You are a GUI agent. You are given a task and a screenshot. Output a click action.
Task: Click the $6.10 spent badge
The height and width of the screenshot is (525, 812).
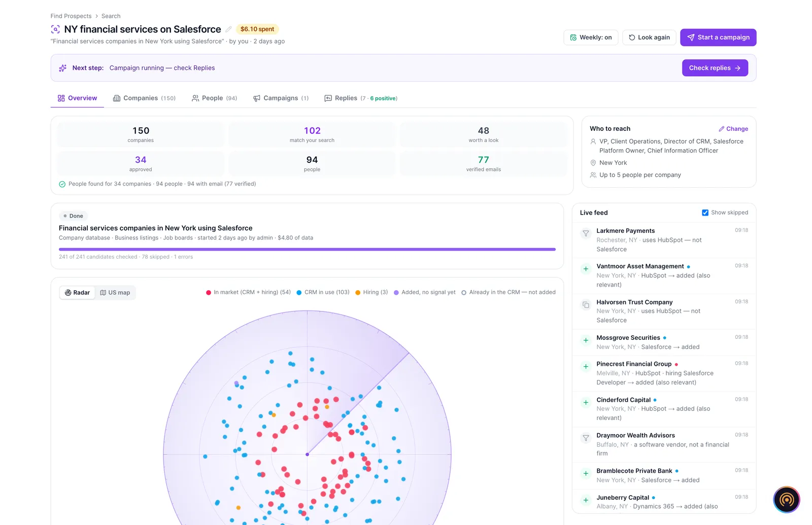point(257,29)
